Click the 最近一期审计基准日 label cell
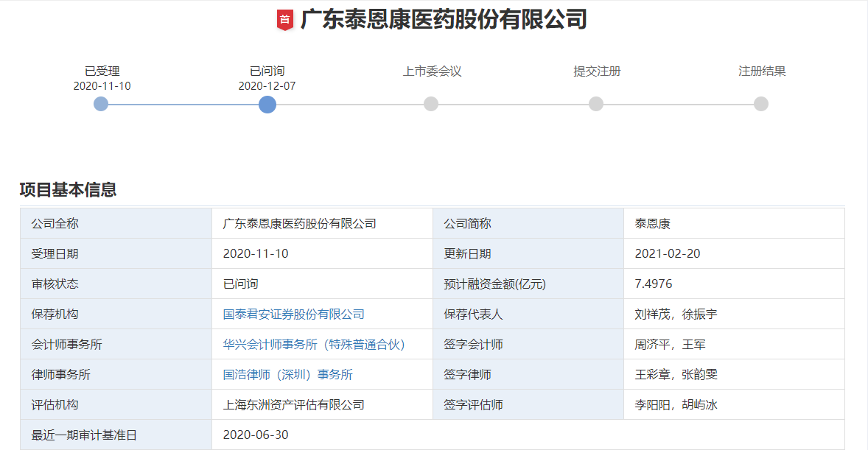 116,435
